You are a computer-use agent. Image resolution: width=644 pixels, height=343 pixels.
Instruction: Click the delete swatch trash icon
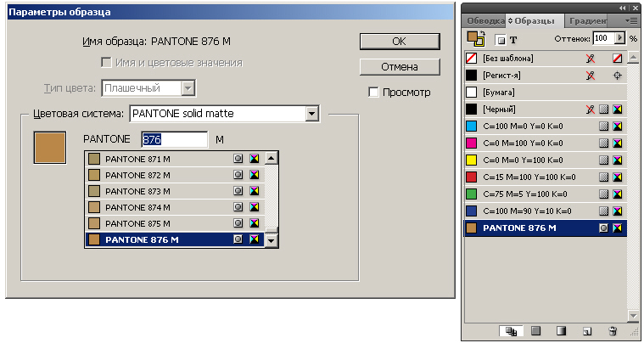point(612,331)
